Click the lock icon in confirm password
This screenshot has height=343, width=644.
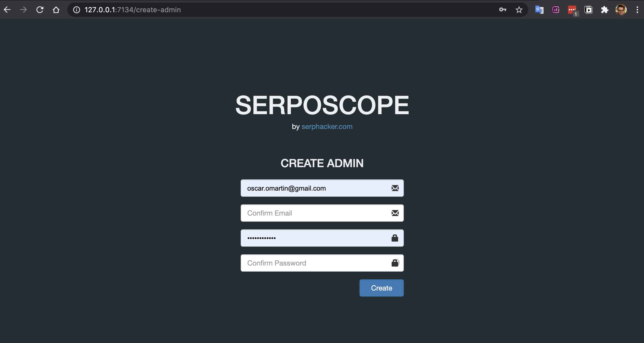394,263
